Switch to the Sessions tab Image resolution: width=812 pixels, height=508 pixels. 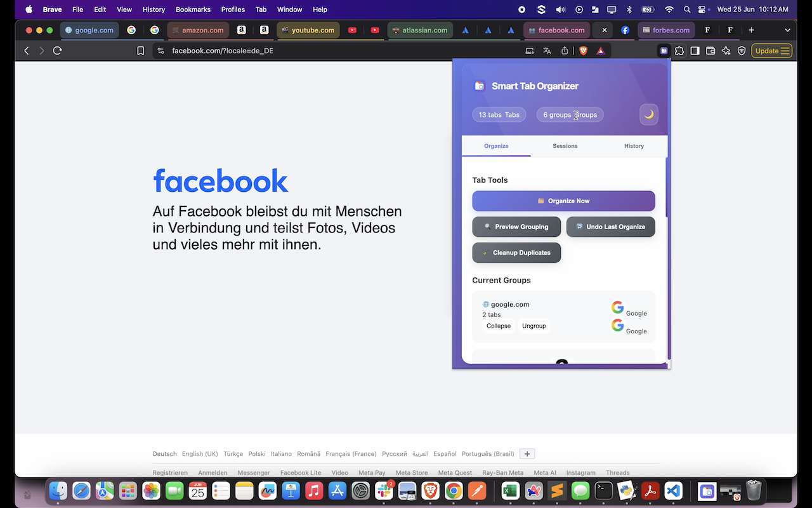tap(565, 146)
